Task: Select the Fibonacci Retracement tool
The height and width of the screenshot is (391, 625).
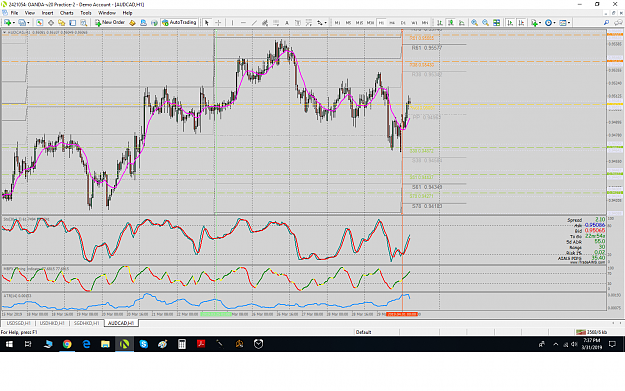Action: (x=276, y=23)
